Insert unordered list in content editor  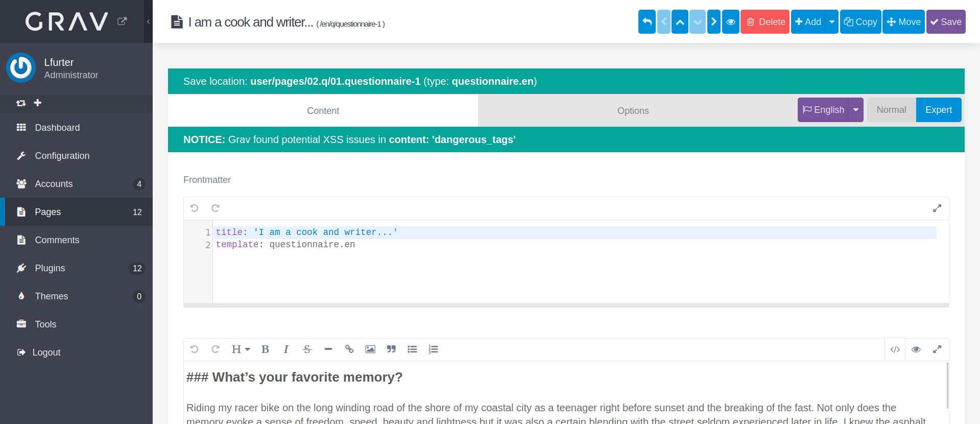(x=412, y=349)
